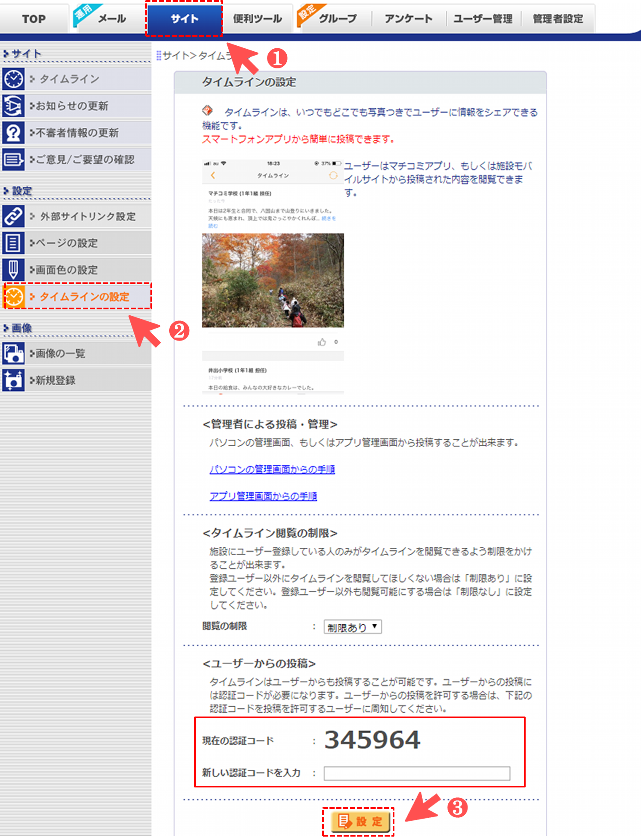Click the 新規登録 image icon
The width and height of the screenshot is (641, 840).
tap(13, 380)
